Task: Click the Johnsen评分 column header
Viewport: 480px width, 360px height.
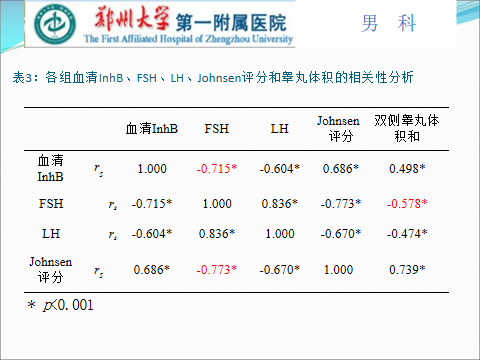Action: pos(338,129)
